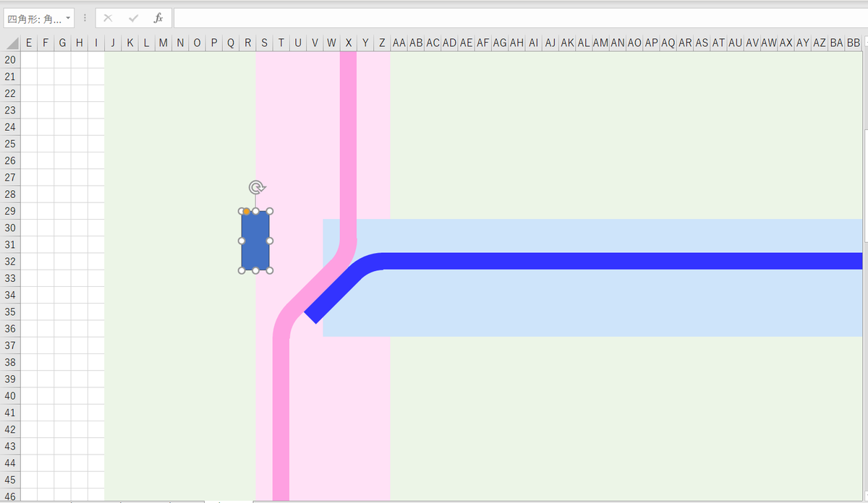Select column AT header
Screen dimensions: 868x503
coord(718,43)
